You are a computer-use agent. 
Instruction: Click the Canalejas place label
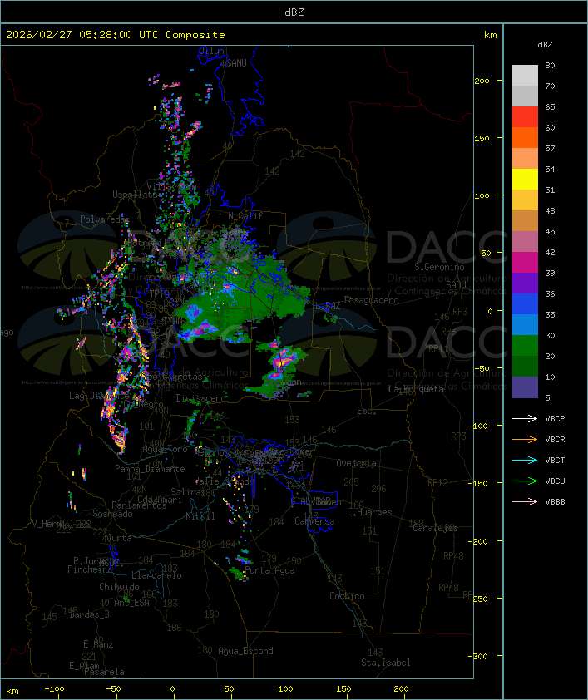(x=435, y=528)
